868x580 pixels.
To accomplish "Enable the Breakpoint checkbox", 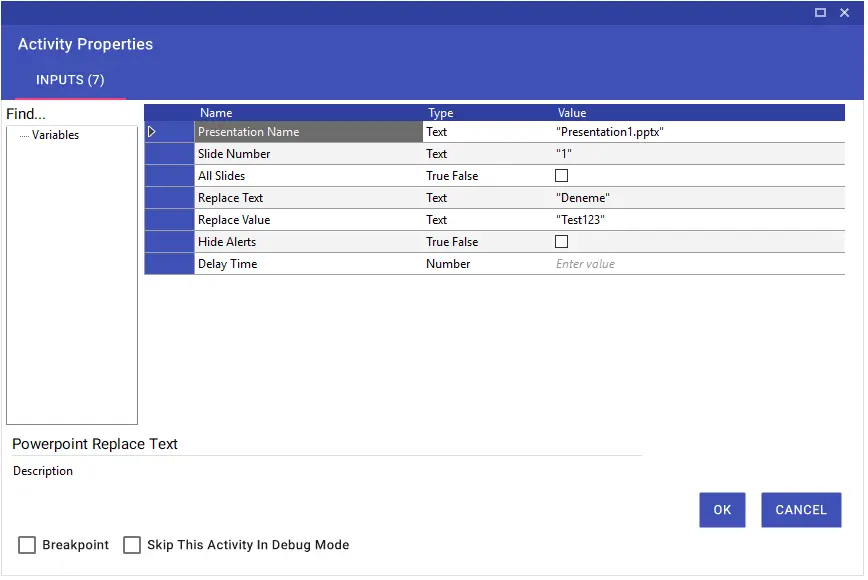I will [27, 545].
